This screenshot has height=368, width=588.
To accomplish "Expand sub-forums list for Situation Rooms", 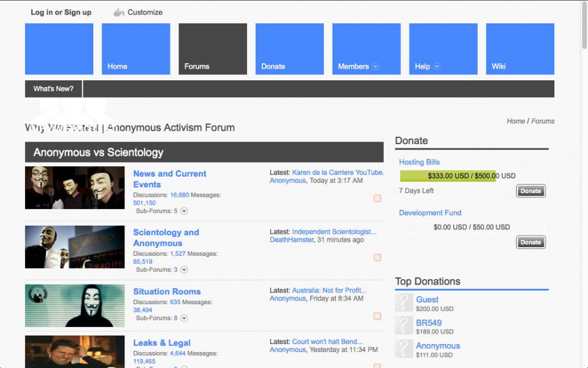I will [184, 318].
